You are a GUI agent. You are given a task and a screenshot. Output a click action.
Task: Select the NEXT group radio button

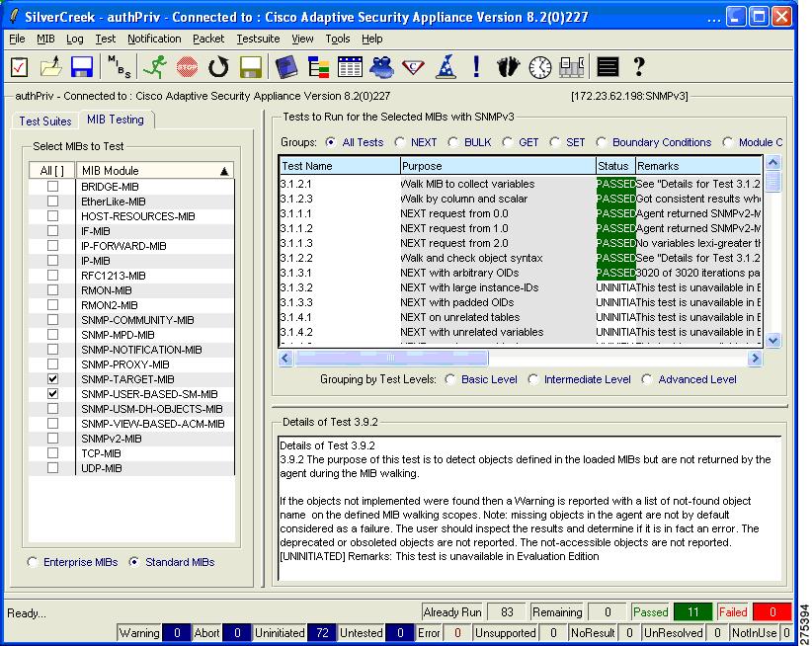(x=399, y=142)
